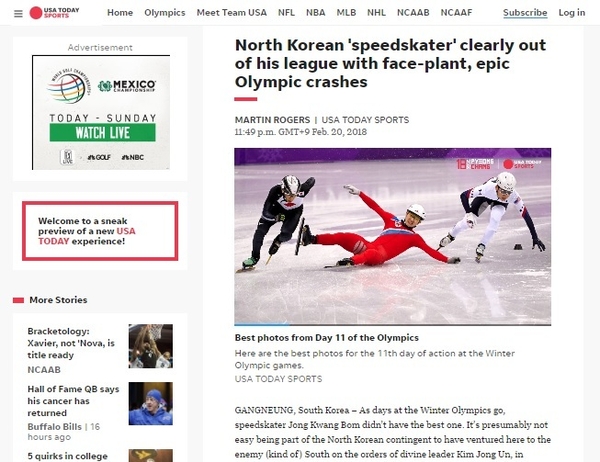
Task: Open the NHL section
Action: point(377,13)
